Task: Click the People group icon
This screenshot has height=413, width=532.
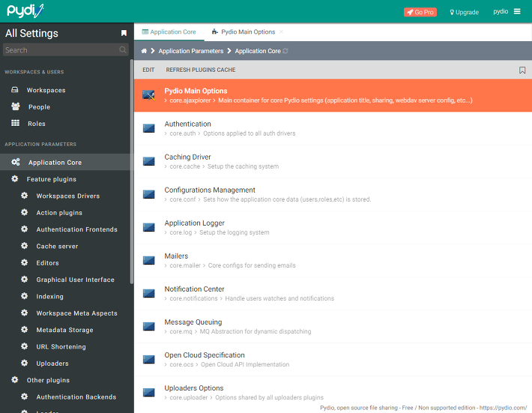Action: pyautogui.click(x=15, y=106)
